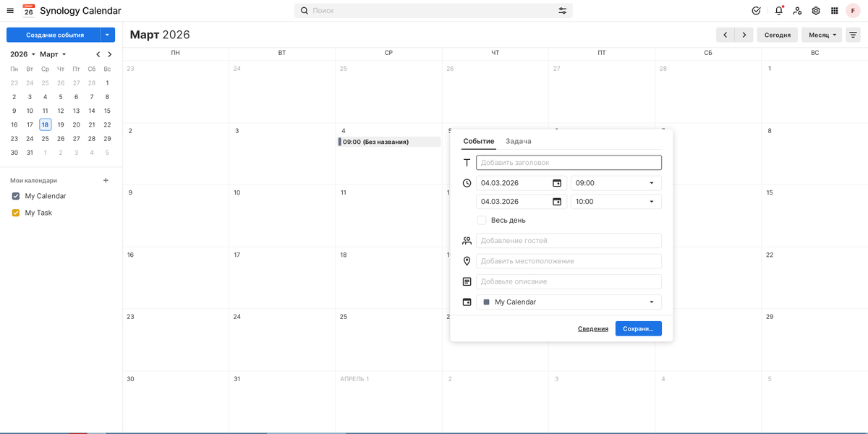This screenshot has width=868, height=434.
Task: Select the 'Событие' tab
Action: click(479, 141)
